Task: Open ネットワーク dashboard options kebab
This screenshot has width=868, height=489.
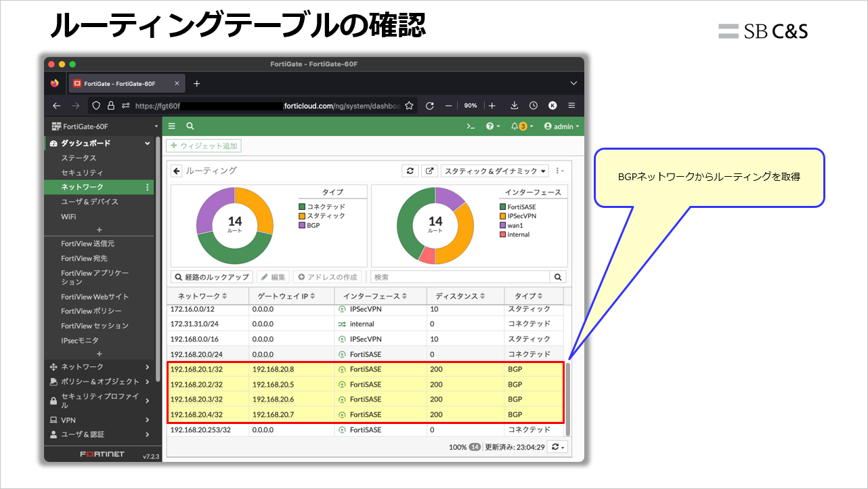Action: pyautogui.click(x=148, y=187)
